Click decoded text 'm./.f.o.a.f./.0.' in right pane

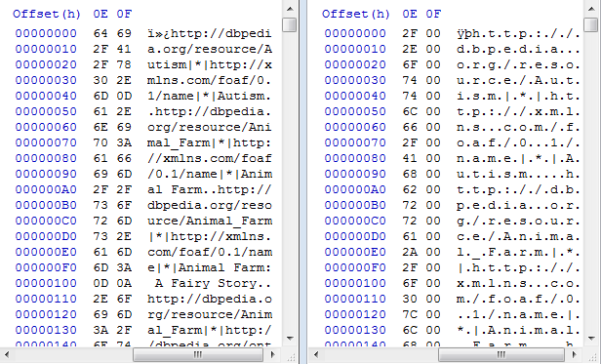518,299
